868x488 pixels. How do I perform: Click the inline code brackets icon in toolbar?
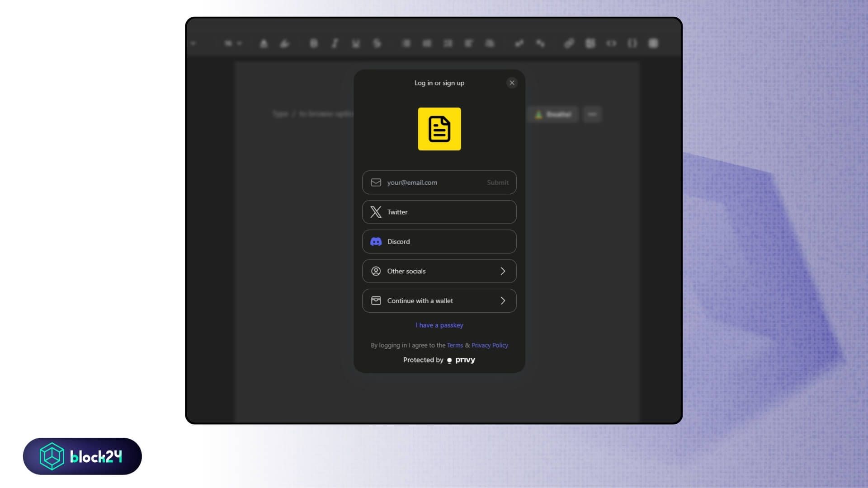pos(611,43)
